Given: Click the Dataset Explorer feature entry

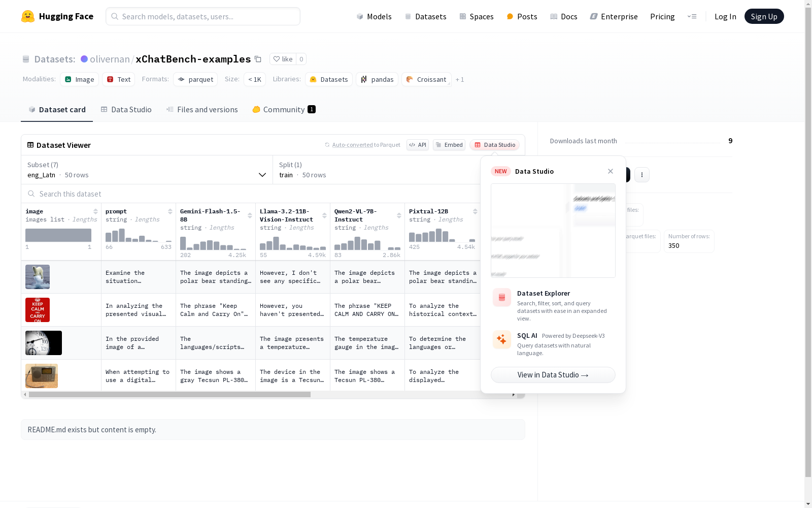Looking at the screenshot, I should click(553, 305).
